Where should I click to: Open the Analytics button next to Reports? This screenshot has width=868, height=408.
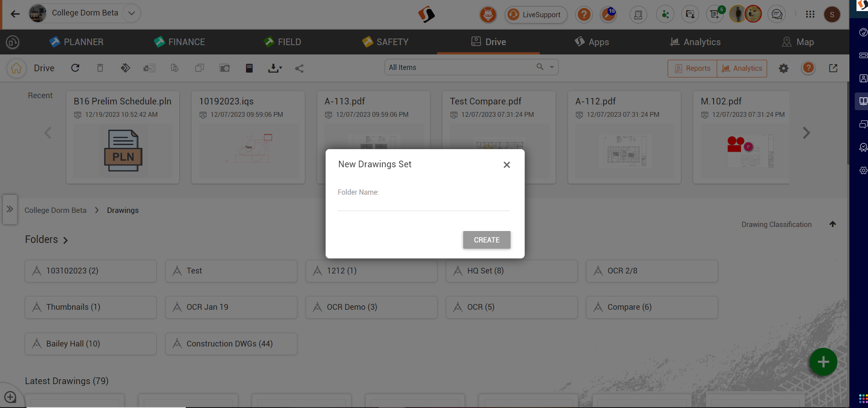click(x=742, y=69)
